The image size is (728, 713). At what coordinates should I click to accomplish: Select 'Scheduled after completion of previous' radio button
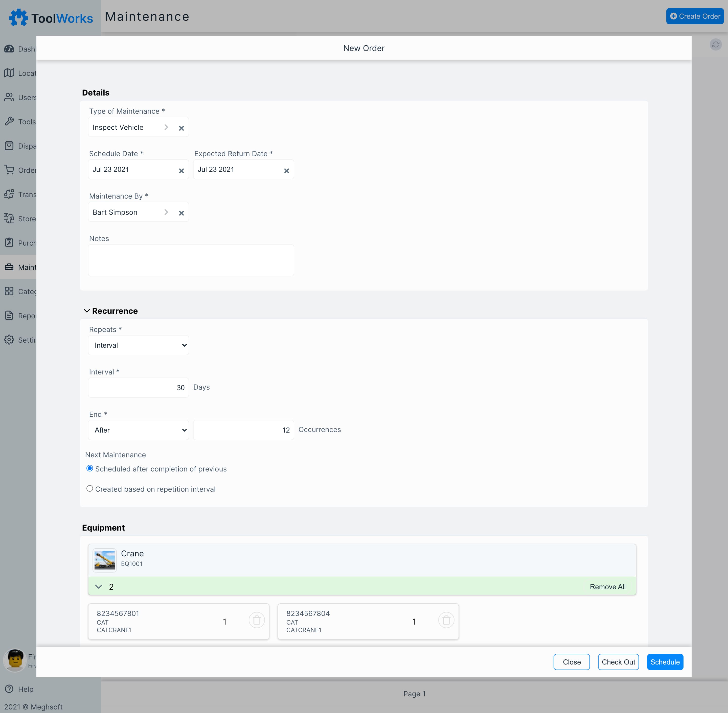coord(89,468)
